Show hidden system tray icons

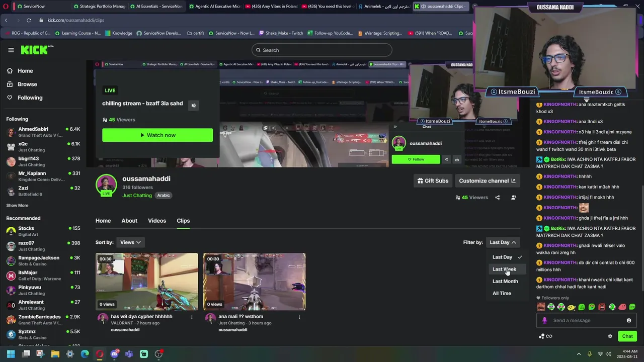coord(579,354)
